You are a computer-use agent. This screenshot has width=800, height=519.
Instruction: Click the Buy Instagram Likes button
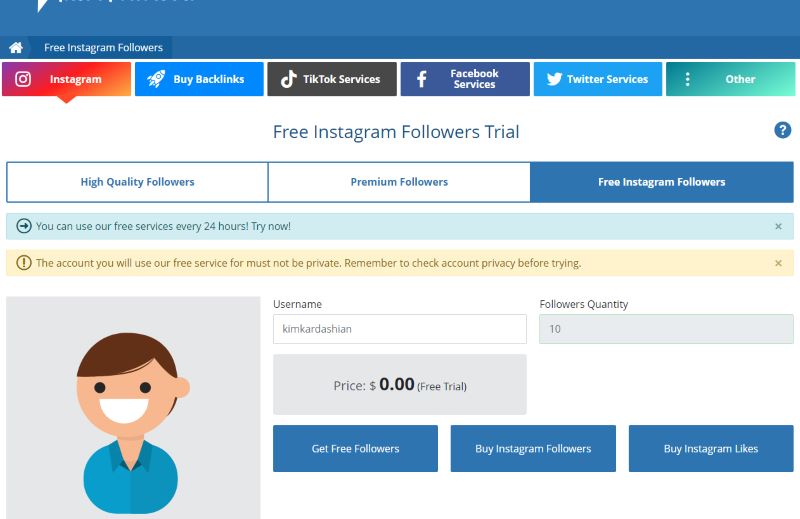(x=711, y=449)
